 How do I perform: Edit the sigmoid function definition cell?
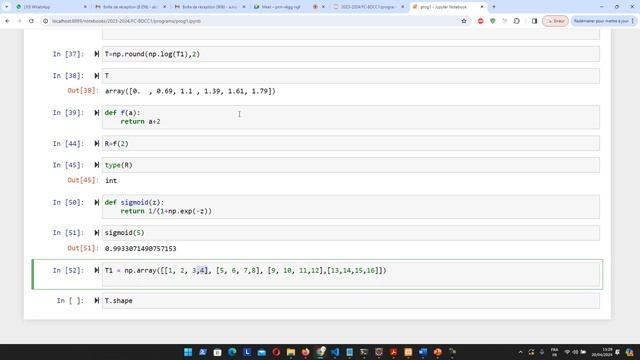[351, 207]
